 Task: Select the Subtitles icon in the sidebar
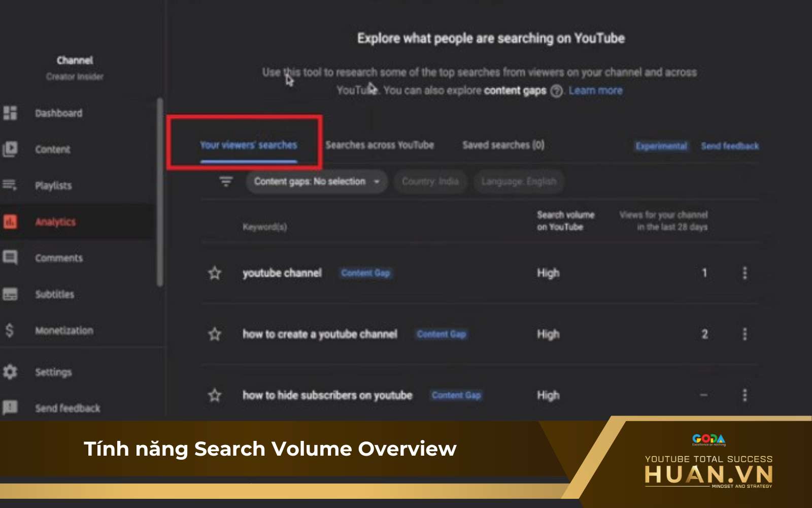(11, 294)
